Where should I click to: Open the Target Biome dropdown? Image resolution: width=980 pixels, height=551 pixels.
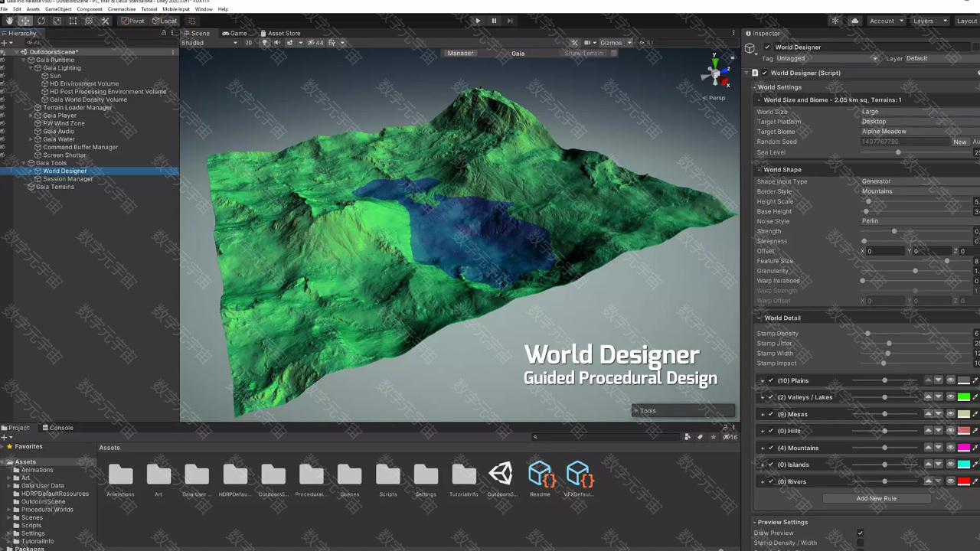(920, 132)
